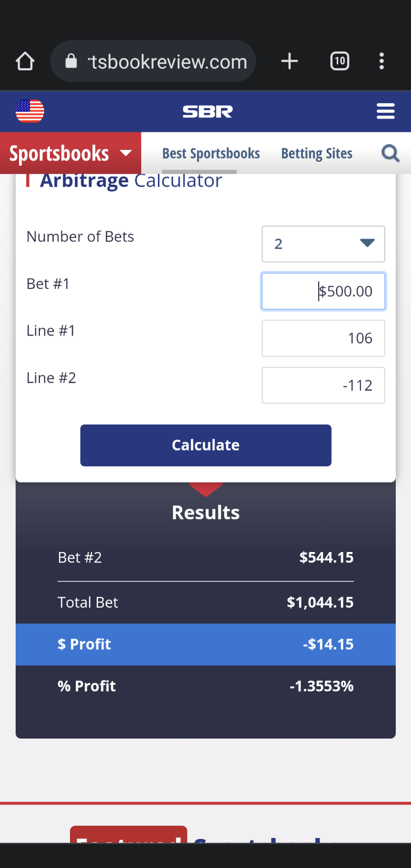
Task: Tap the lock icon in address bar
Action: 71,61
